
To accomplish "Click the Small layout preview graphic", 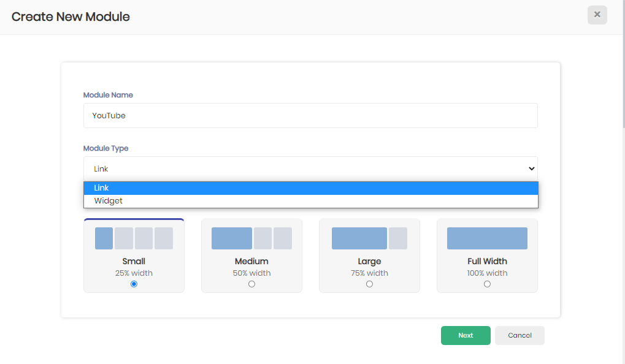I will (134, 238).
